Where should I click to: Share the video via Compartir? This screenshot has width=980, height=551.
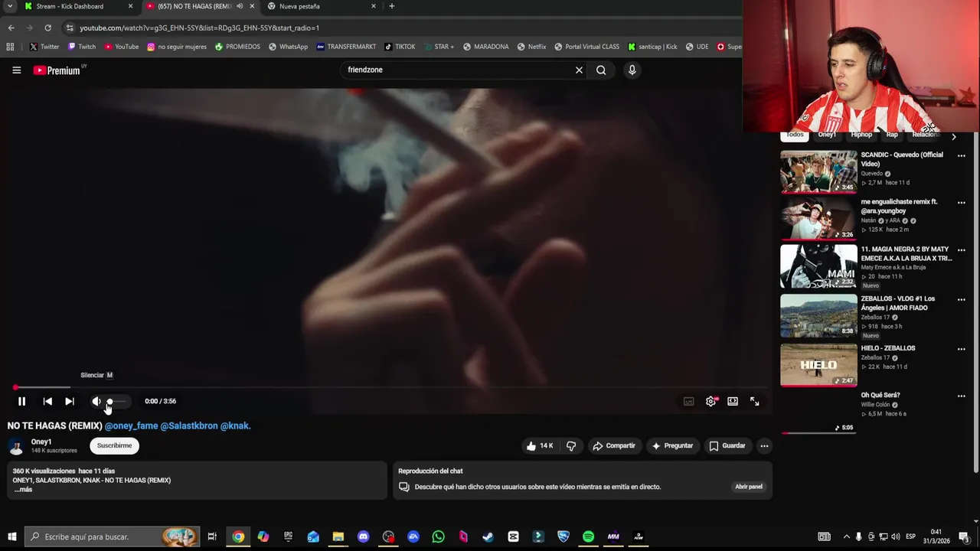point(614,445)
